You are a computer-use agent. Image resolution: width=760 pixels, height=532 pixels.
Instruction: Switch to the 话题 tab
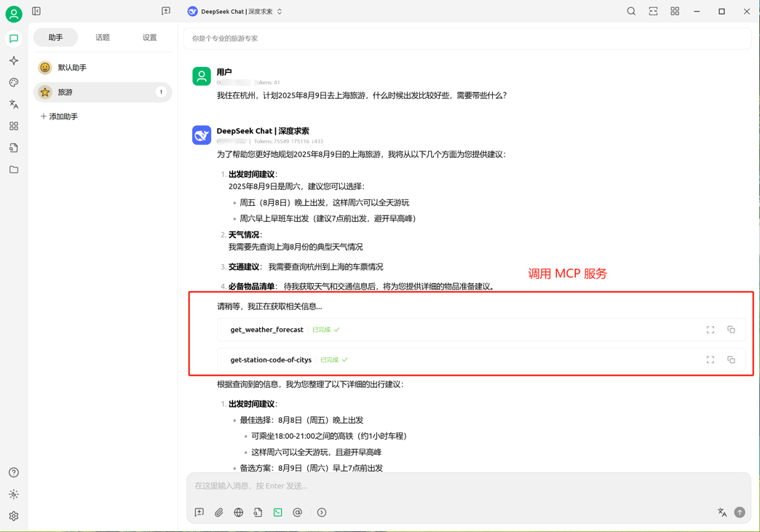click(103, 37)
